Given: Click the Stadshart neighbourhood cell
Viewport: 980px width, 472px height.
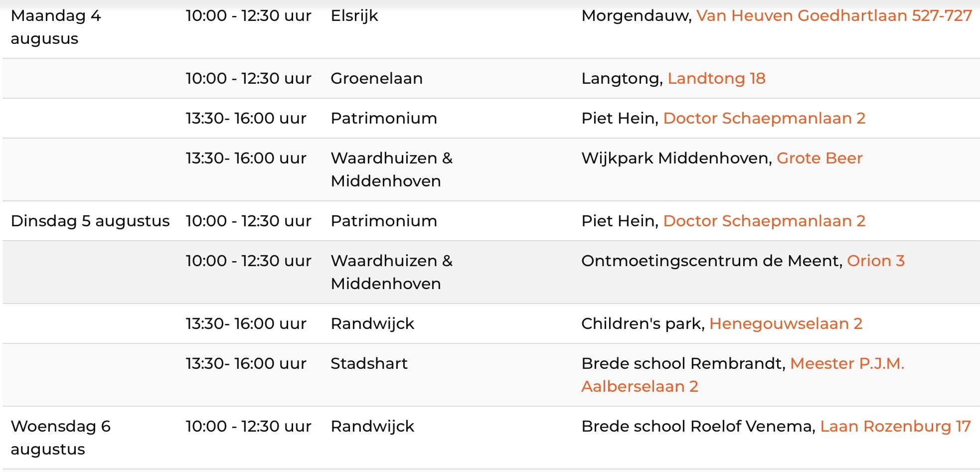Looking at the screenshot, I should pos(369,364).
